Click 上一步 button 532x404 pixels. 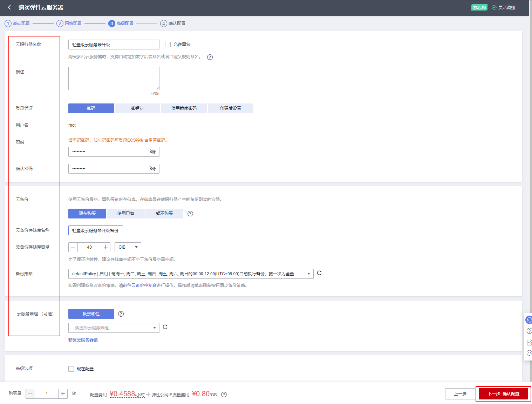(460, 394)
